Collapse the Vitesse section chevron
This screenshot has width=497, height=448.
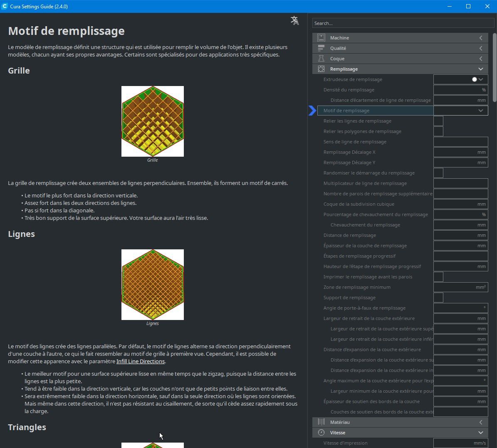point(481,433)
